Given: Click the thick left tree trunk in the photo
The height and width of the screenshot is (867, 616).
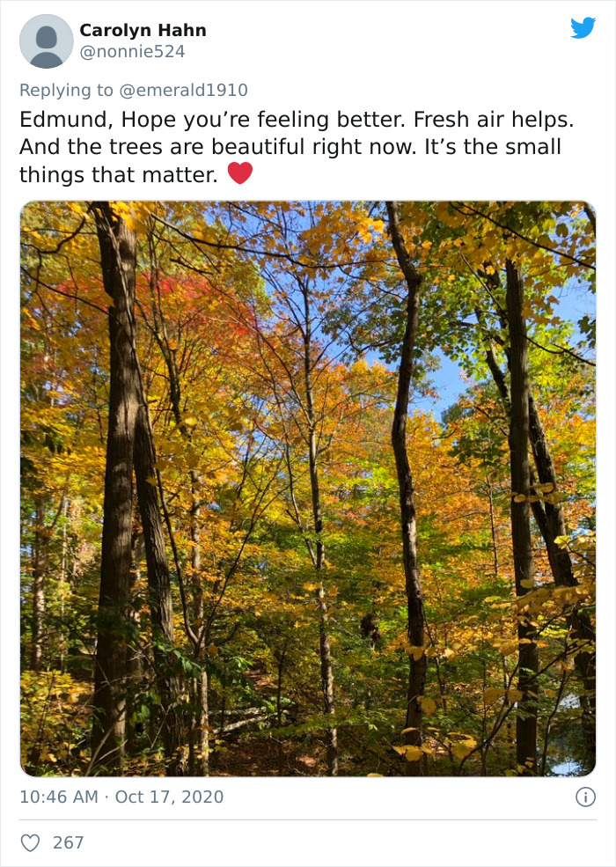Looking at the screenshot, I should pos(119,497).
